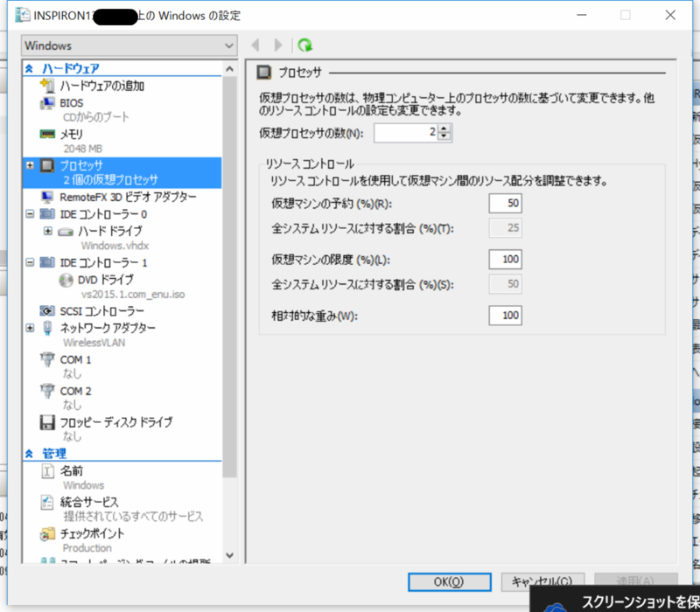Increase 仮想プロセッサの数 with up spinner
This screenshot has width=700, height=612.
(444, 129)
